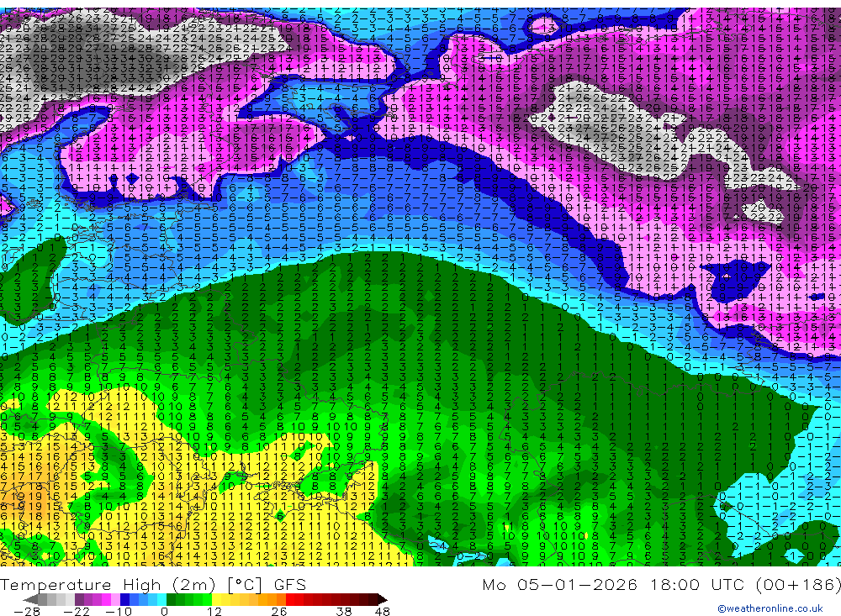Click the '26' legend label
Image resolution: width=841 pixels, height=616 pixels.
(279, 612)
